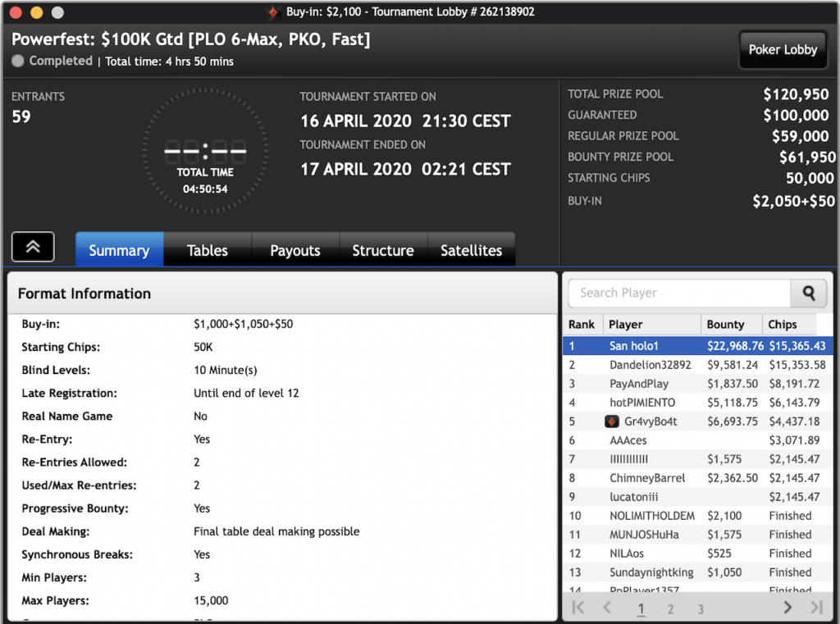Go to page 2 of players
Image resolution: width=840 pixels, height=624 pixels.
tap(670, 608)
